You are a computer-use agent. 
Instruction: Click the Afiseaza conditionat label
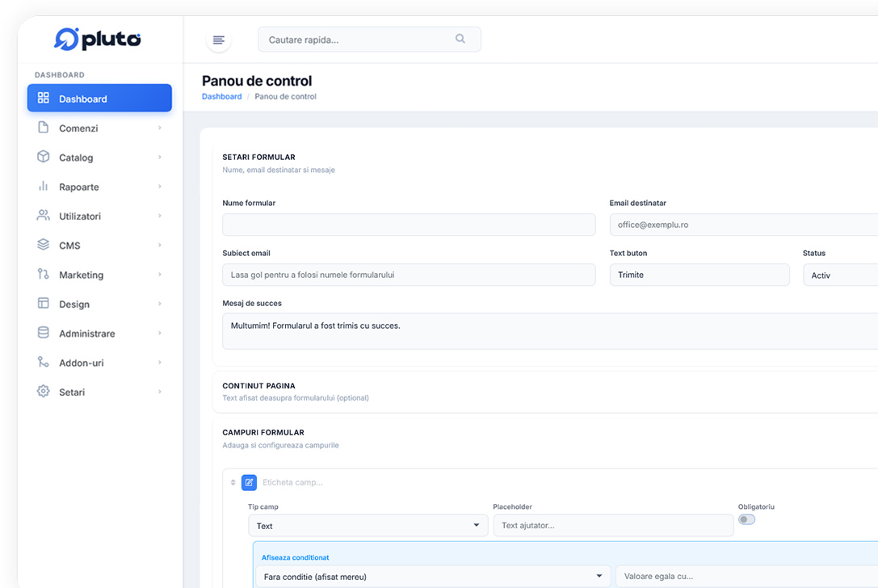point(295,557)
